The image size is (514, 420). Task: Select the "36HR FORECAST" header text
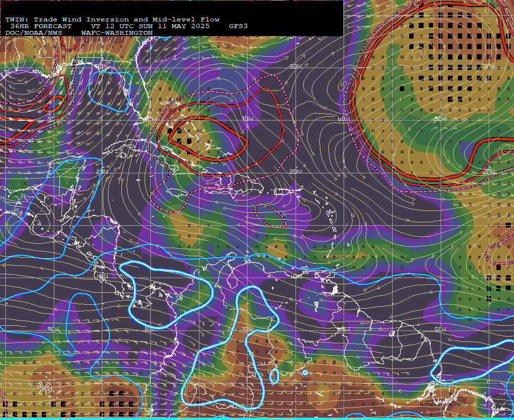click(x=41, y=26)
